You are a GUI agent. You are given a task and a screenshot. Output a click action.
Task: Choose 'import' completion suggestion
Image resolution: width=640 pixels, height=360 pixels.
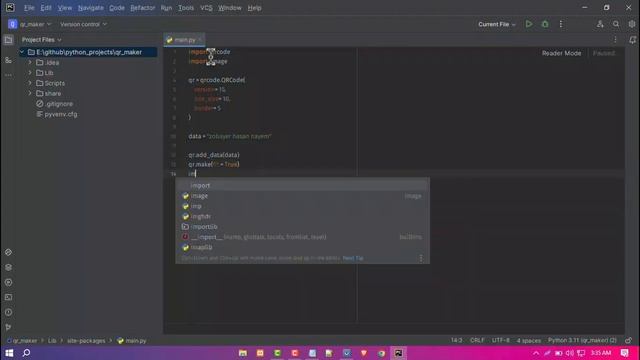[302, 185]
